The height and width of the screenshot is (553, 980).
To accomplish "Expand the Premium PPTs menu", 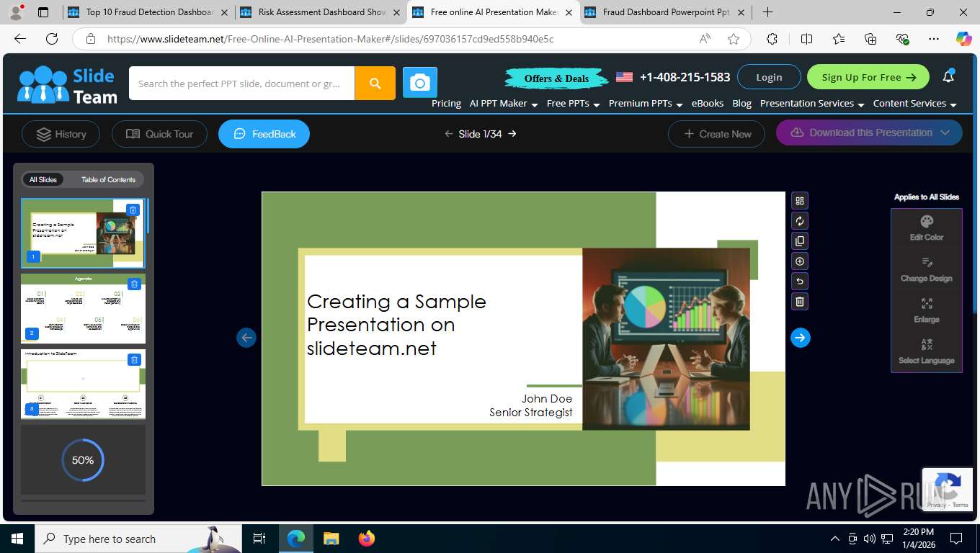I will [646, 104].
